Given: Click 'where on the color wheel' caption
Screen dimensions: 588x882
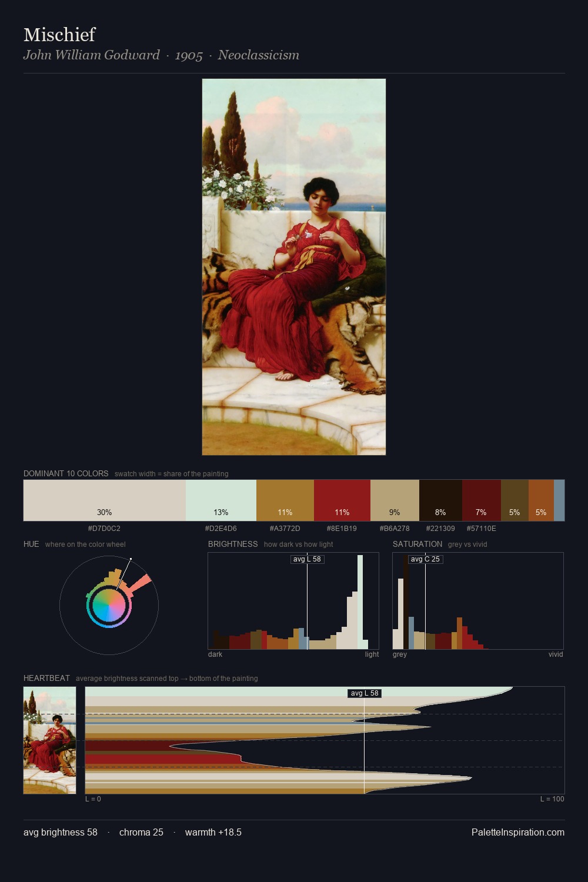Looking at the screenshot, I should tap(85, 544).
